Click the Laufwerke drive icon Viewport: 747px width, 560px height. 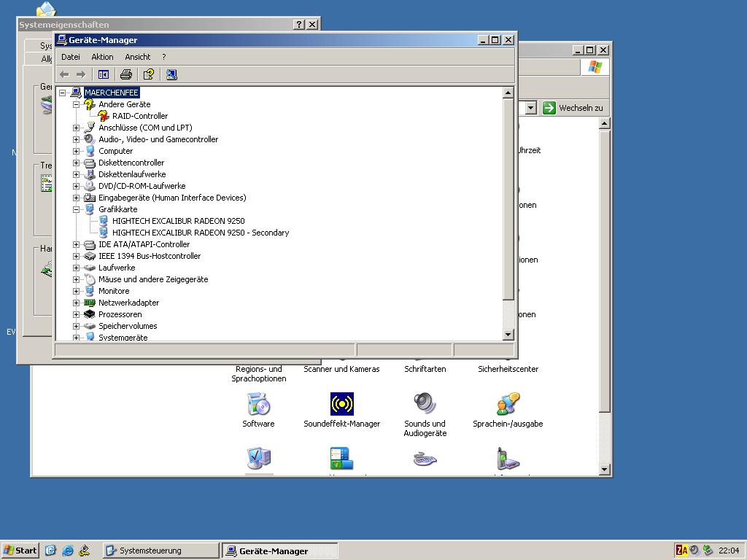(x=90, y=268)
